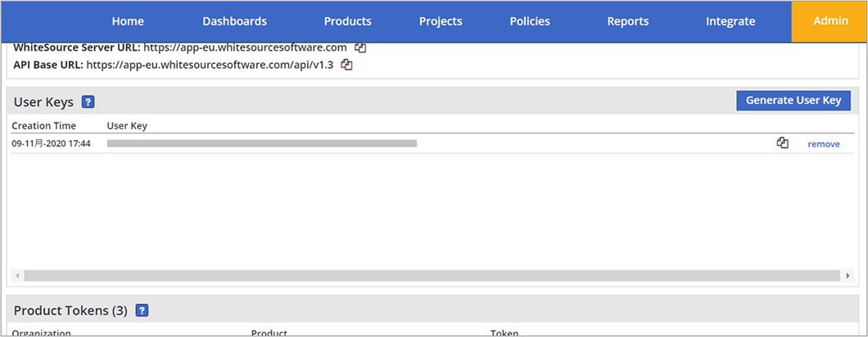Copy the API Base URL
The image size is (868, 337).
pos(346,65)
